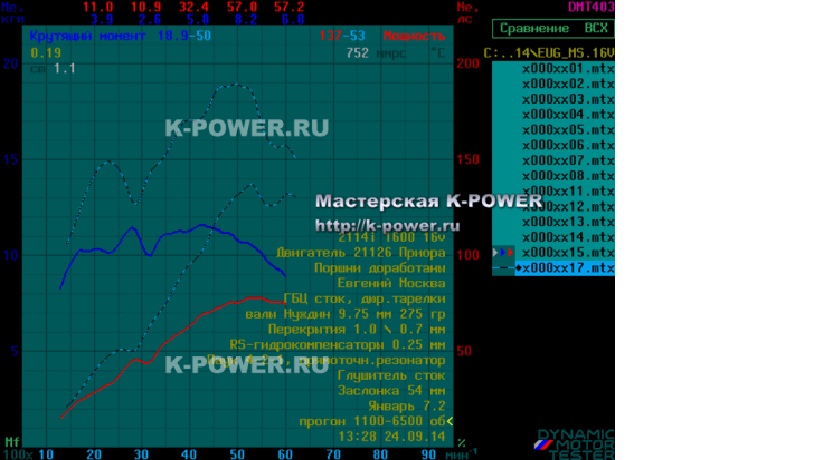819x460 pixels.
Task: Click the value 1.1 under 0.19
Action: click(x=65, y=68)
